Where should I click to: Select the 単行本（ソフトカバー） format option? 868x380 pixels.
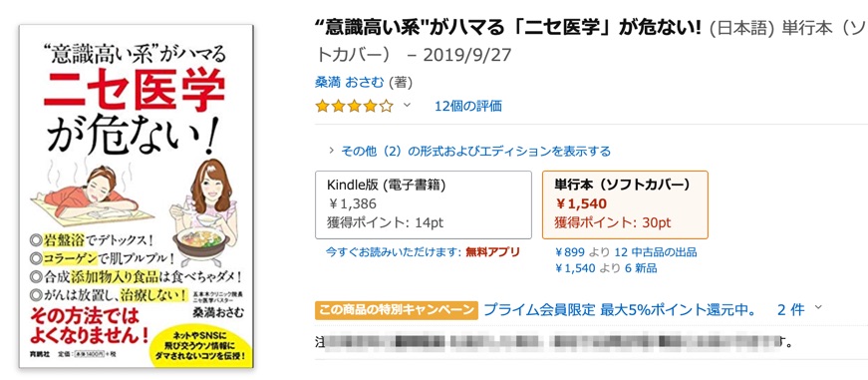coord(626,204)
